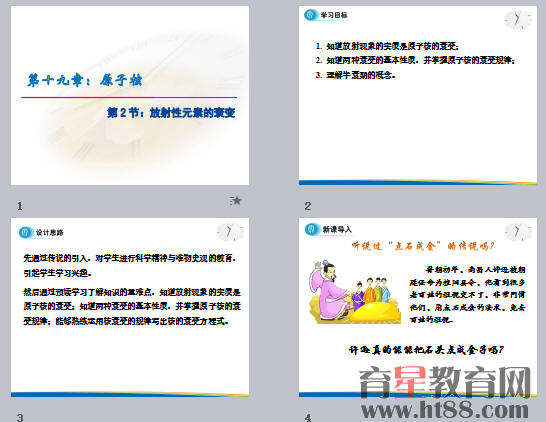Click slide number 2 label
The image size is (546, 422).
point(308,206)
